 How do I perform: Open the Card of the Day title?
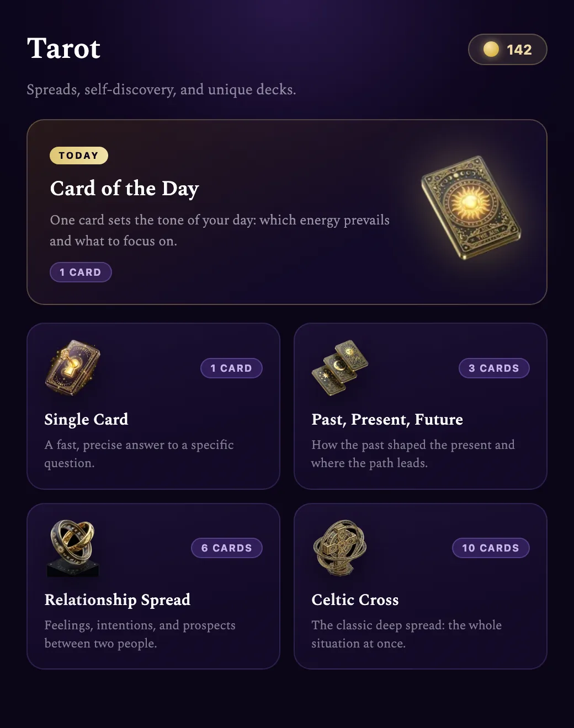(x=124, y=188)
